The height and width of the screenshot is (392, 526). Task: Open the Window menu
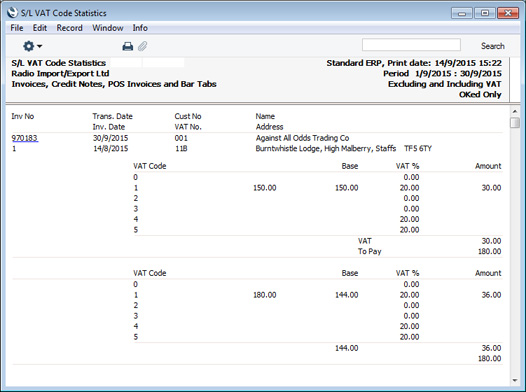point(108,28)
